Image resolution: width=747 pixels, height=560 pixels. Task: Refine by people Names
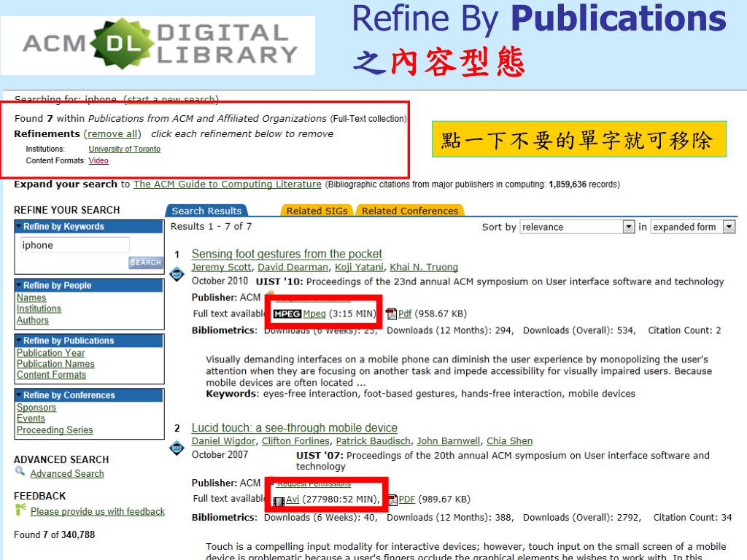(x=31, y=297)
